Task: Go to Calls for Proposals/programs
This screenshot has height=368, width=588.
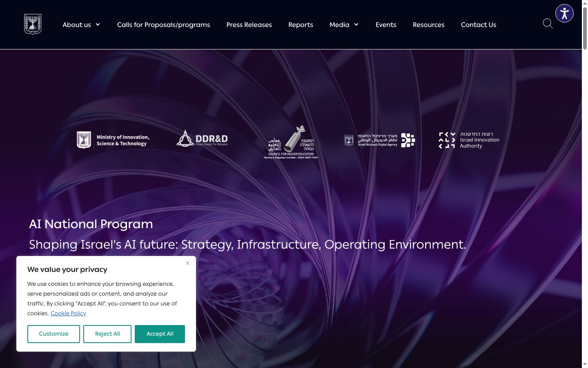Action: point(163,25)
